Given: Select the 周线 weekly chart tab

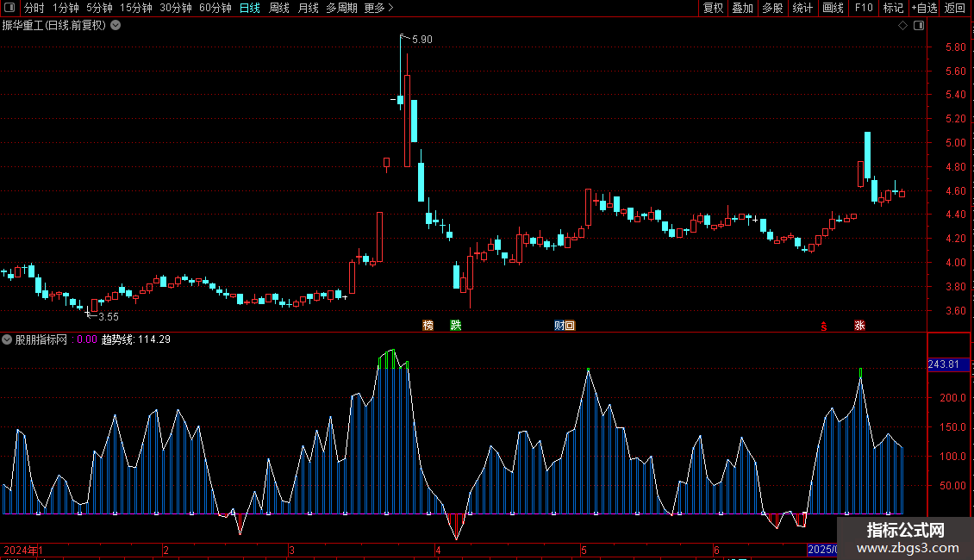Looking at the screenshot, I should click(279, 8).
